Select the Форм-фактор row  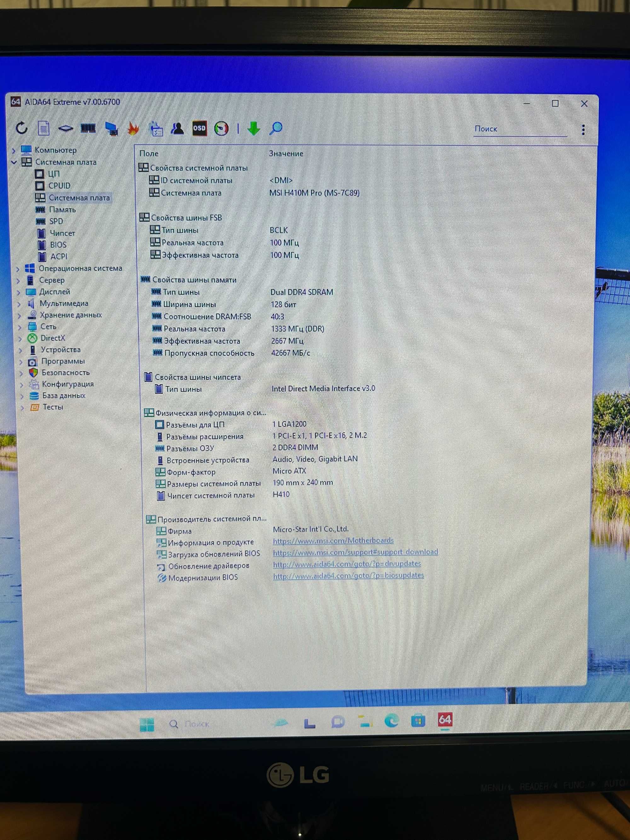click(231, 471)
